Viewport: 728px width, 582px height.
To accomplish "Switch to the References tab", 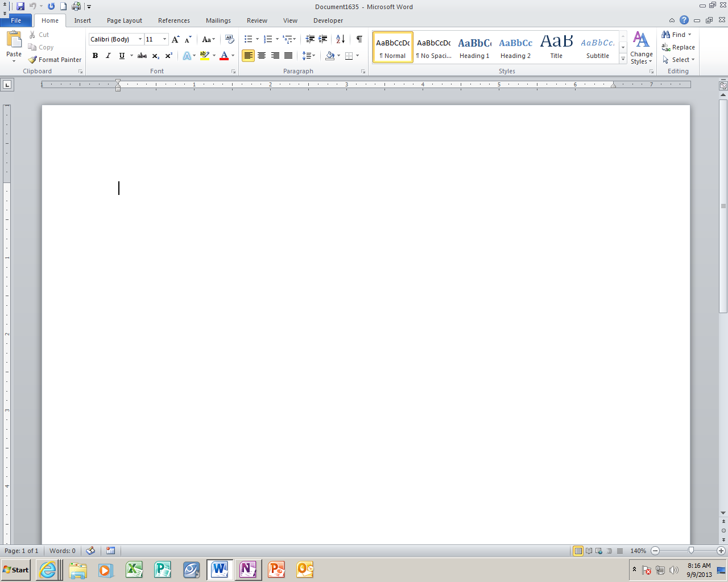I will (174, 20).
